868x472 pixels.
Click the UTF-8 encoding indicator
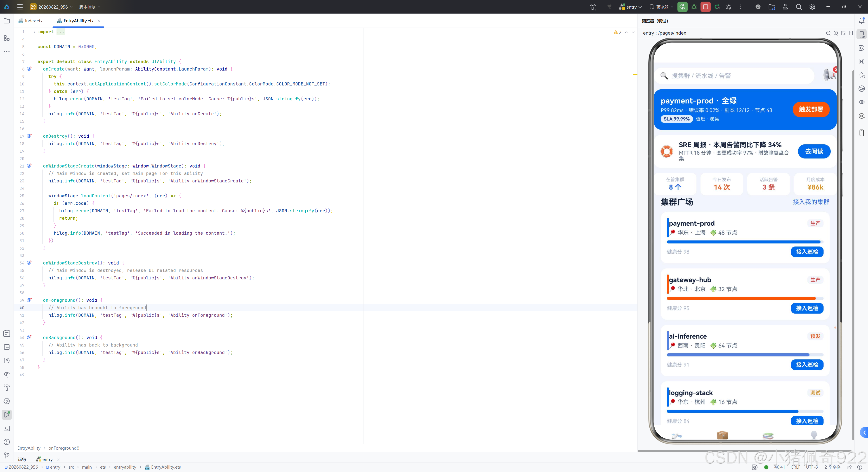point(812,467)
